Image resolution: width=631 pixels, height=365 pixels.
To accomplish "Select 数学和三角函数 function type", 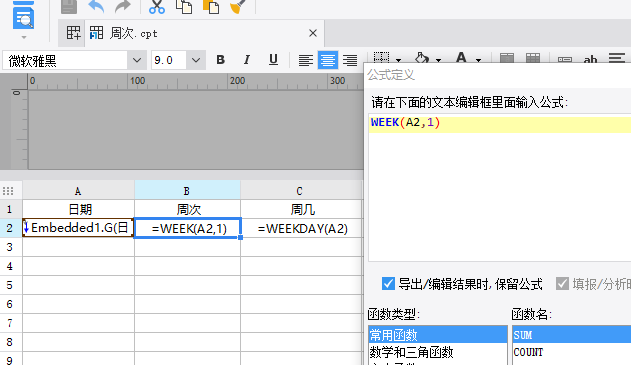I will click(x=437, y=352).
